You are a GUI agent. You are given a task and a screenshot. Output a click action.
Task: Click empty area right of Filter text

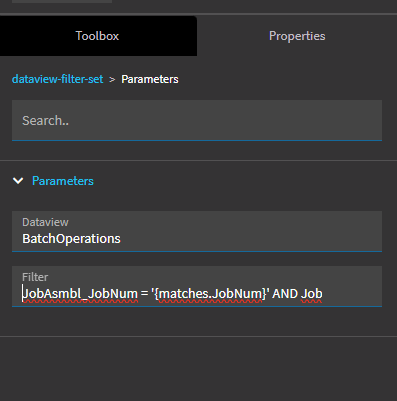352,294
